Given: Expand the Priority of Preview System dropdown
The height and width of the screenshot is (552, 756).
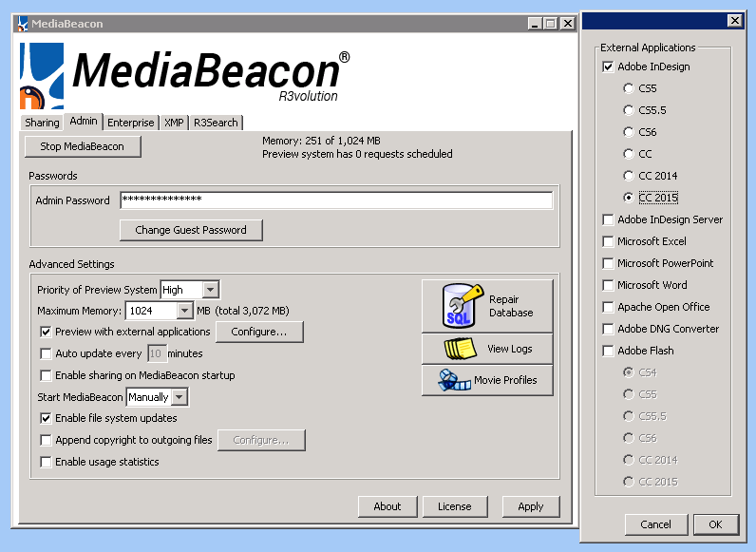Looking at the screenshot, I should pyautogui.click(x=210, y=290).
